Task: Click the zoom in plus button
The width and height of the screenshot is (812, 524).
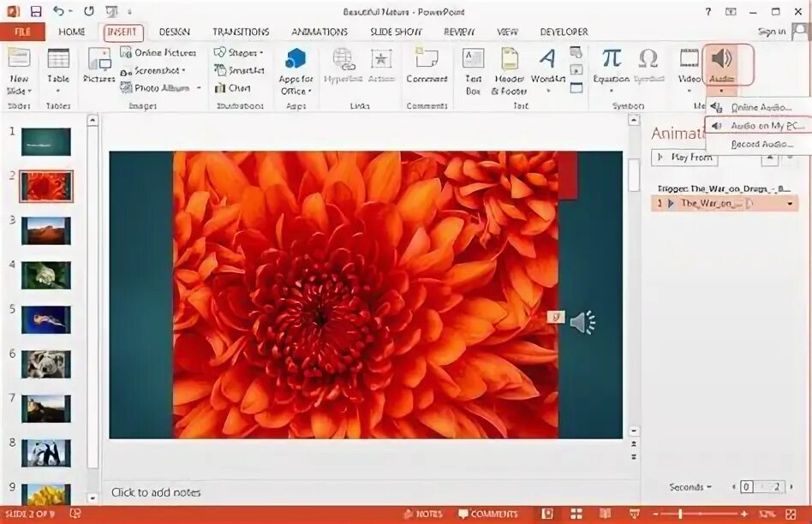Action: [x=744, y=515]
